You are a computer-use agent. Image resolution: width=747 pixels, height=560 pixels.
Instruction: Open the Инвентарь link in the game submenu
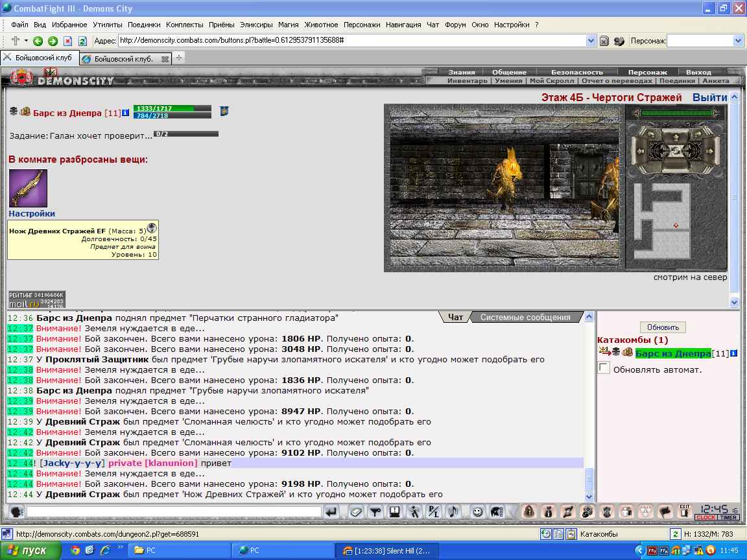[x=468, y=81]
